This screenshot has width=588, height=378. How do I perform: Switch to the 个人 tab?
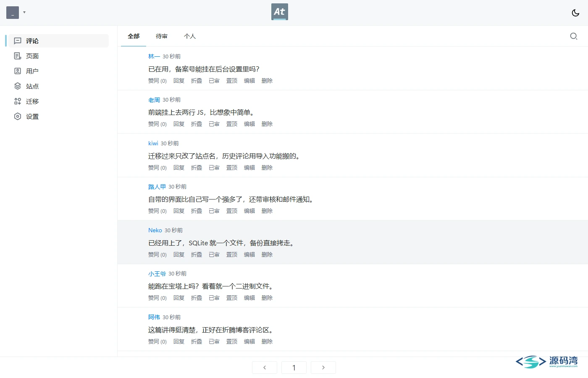(x=190, y=36)
